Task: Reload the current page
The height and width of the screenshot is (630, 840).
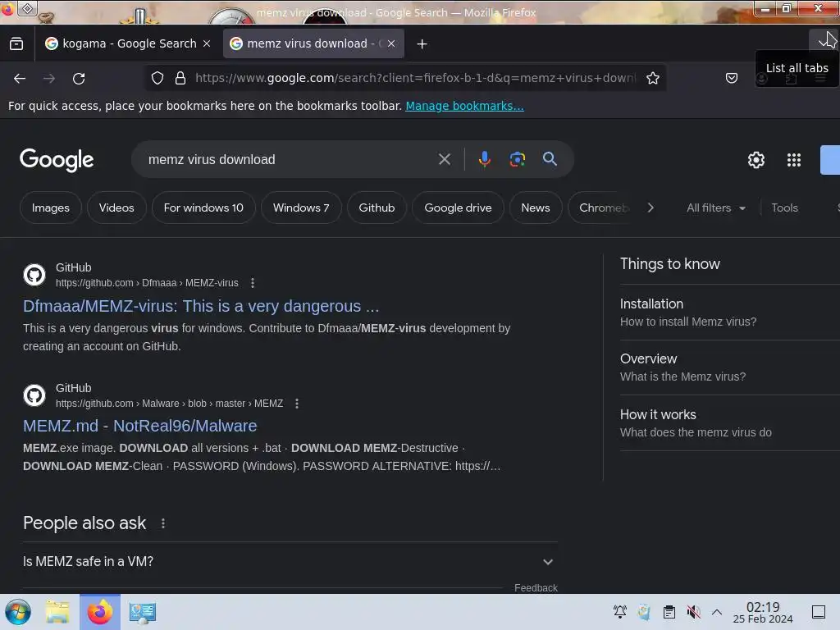Action: (79, 79)
